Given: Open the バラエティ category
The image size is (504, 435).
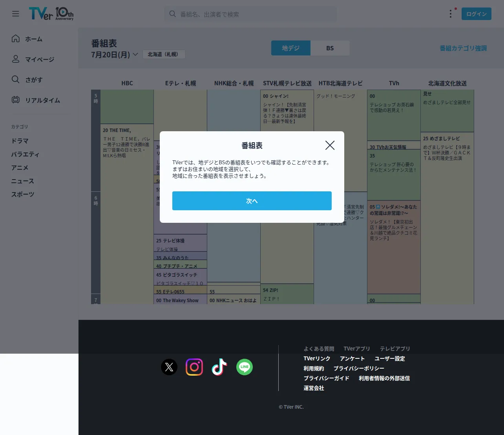Looking at the screenshot, I should [x=25, y=154].
